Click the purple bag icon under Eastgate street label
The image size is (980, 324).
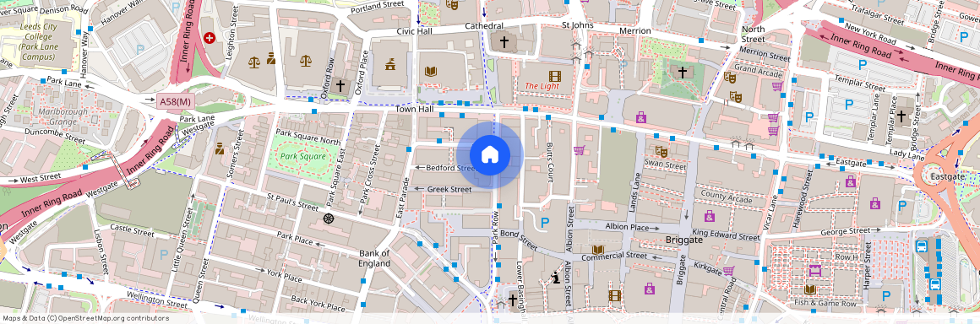click(850, 181)
